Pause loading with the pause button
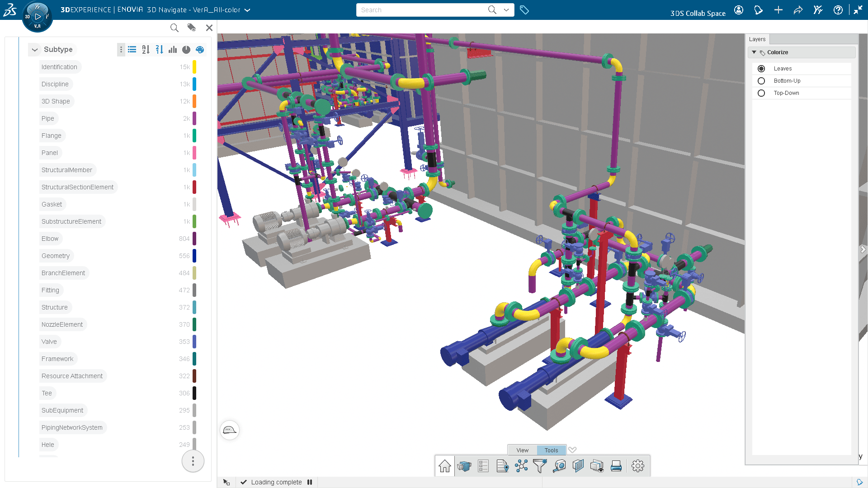The height and width of the screenshot is (488, 868). [310, 482]
